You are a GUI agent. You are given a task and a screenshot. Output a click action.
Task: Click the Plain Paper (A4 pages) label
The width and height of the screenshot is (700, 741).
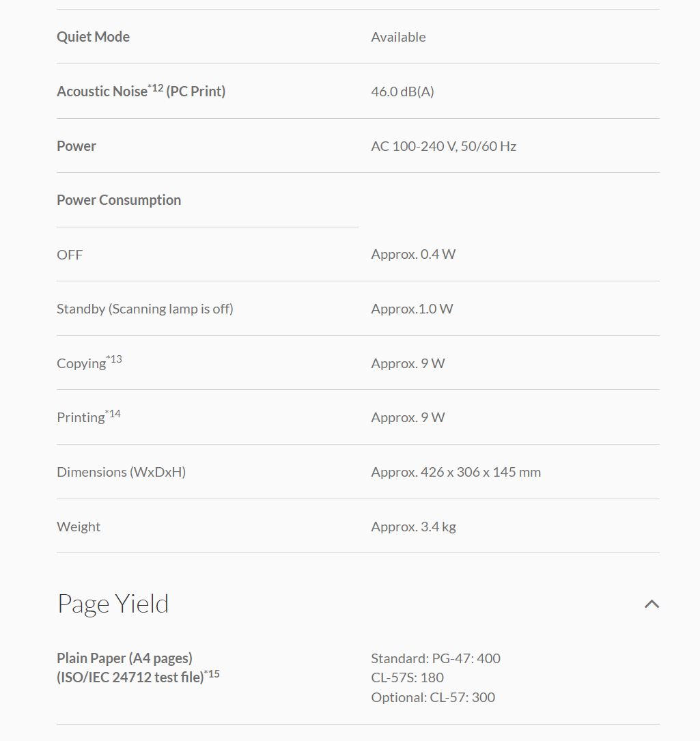pos(124,658)
